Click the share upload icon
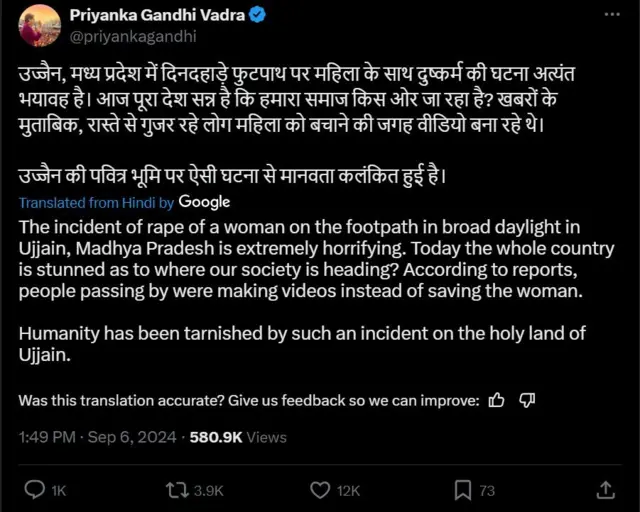Viewport: 640px width, 512px height. click(x=605, y=489)
